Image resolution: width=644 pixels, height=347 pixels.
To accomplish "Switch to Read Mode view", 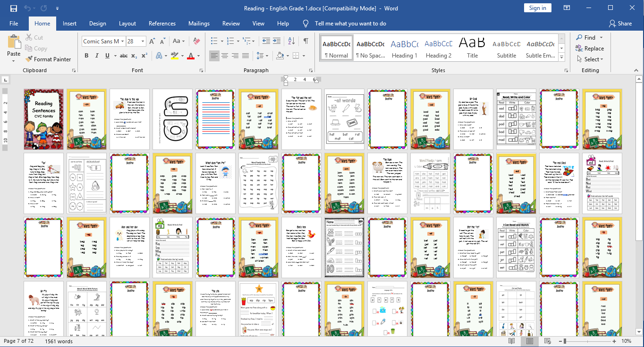I will pyautogui.click(x=511, y=341).
